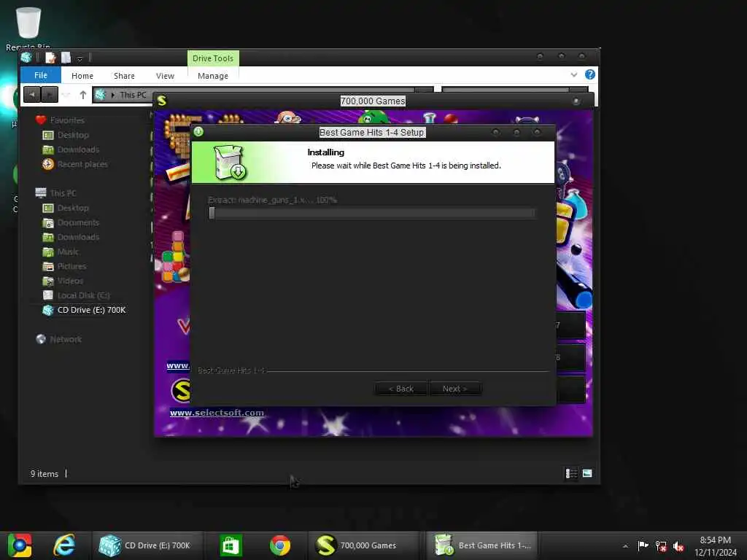Viewport: 747px width, 560px height.
Task: Select Network in the navigation pane
Action: tap(65, 339)
